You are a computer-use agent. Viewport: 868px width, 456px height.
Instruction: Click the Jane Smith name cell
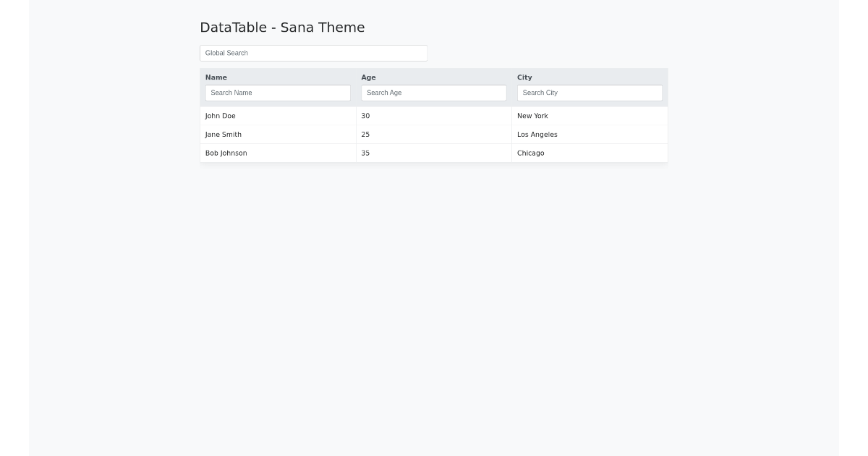point(224,135)
